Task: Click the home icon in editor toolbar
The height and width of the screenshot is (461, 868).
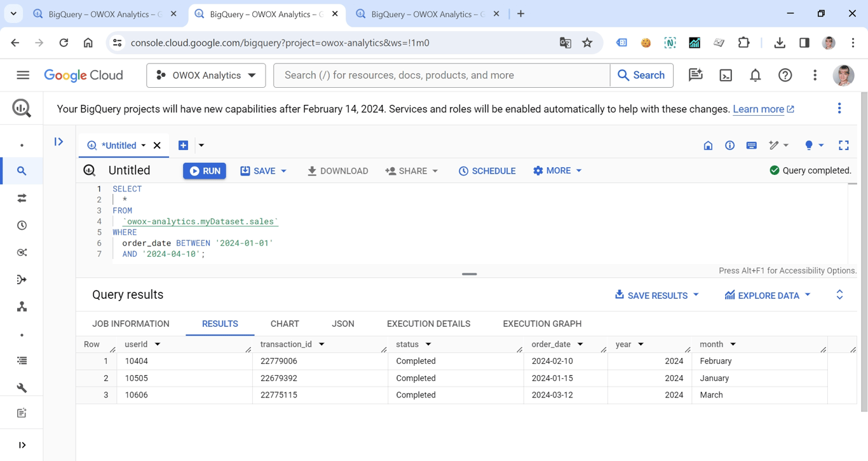Action: pos(708,146)
